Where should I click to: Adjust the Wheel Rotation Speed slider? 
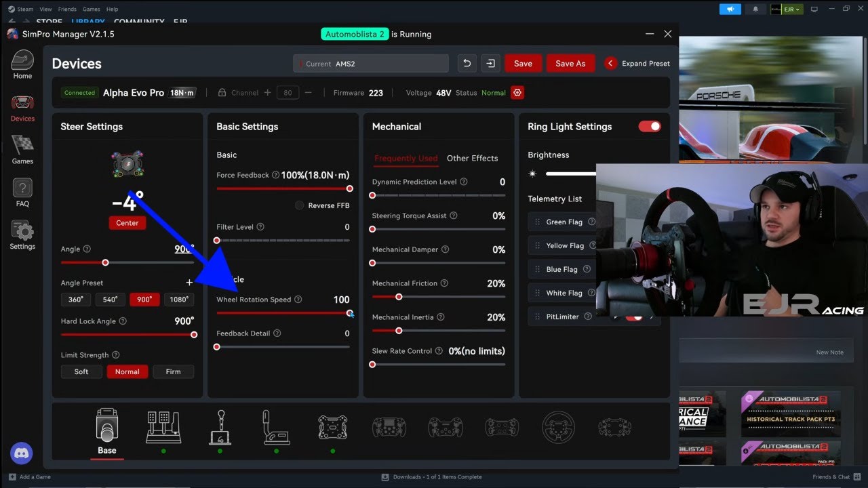(283, 313)
